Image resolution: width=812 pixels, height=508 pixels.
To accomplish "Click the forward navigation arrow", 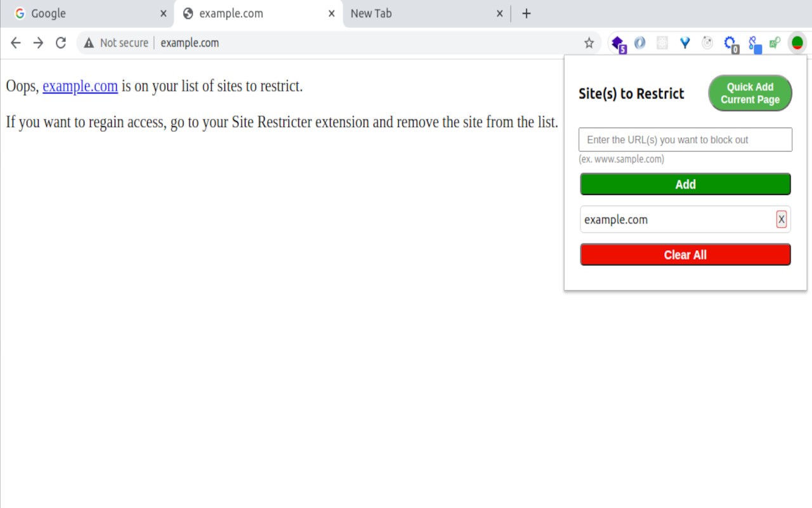I will (37, 43).
